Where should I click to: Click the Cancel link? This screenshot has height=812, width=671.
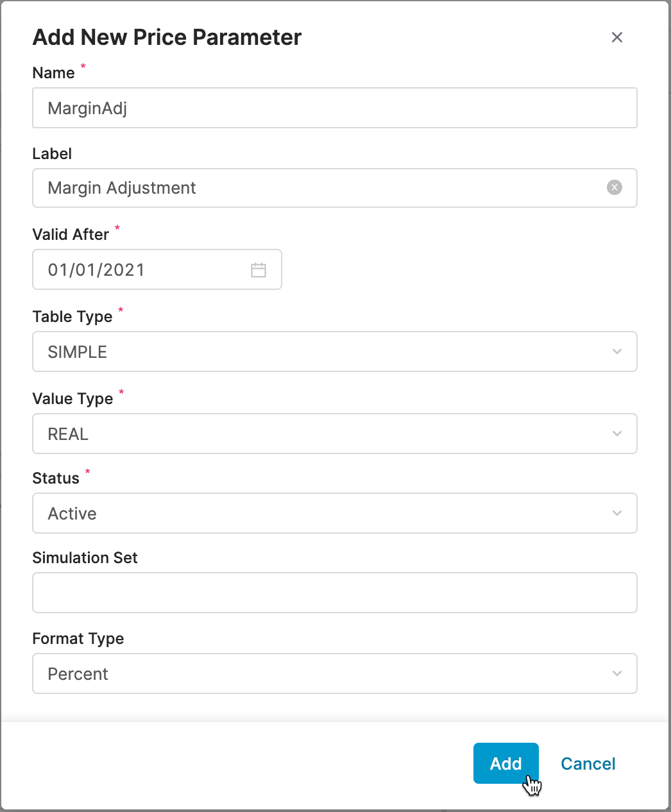coord(588,763)
